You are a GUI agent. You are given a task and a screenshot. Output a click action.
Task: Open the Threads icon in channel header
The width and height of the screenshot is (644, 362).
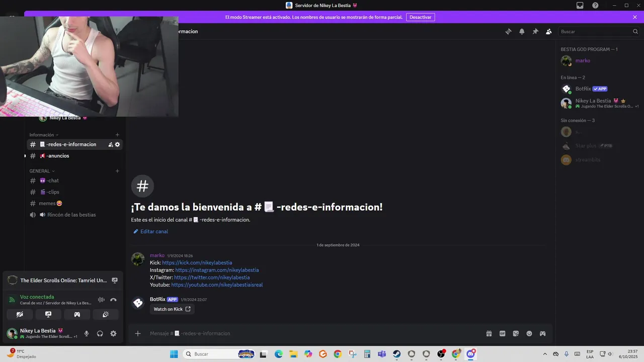click(x=508, y=31)
